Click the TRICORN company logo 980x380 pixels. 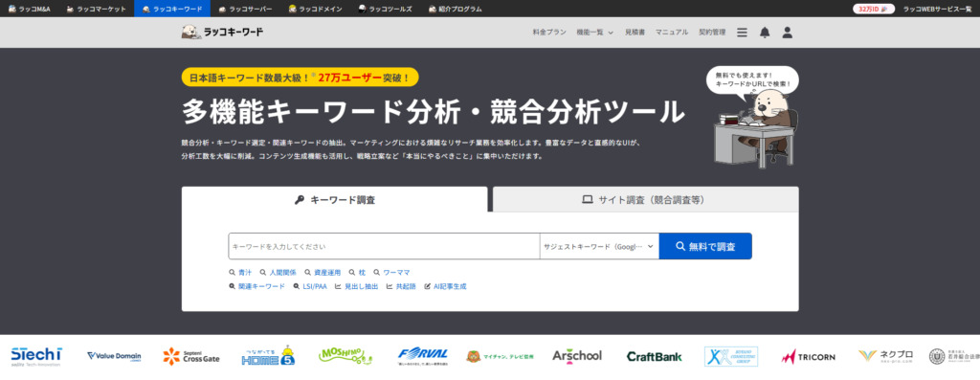(x=808, y=357)
